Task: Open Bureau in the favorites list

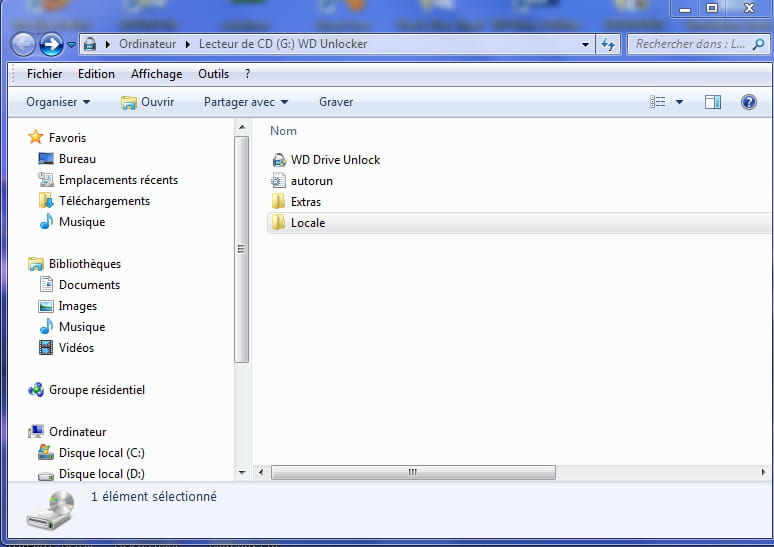Action: 67,159
